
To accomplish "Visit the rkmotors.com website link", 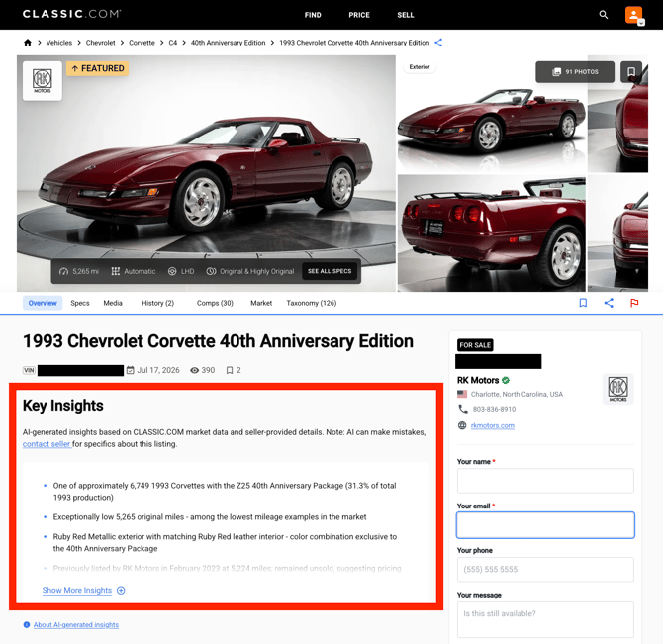I will (493, 425).
